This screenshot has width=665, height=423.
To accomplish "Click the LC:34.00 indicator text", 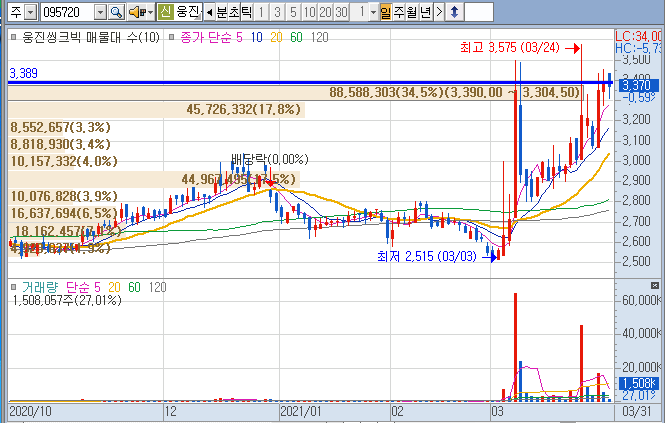I will pos(638,36).
